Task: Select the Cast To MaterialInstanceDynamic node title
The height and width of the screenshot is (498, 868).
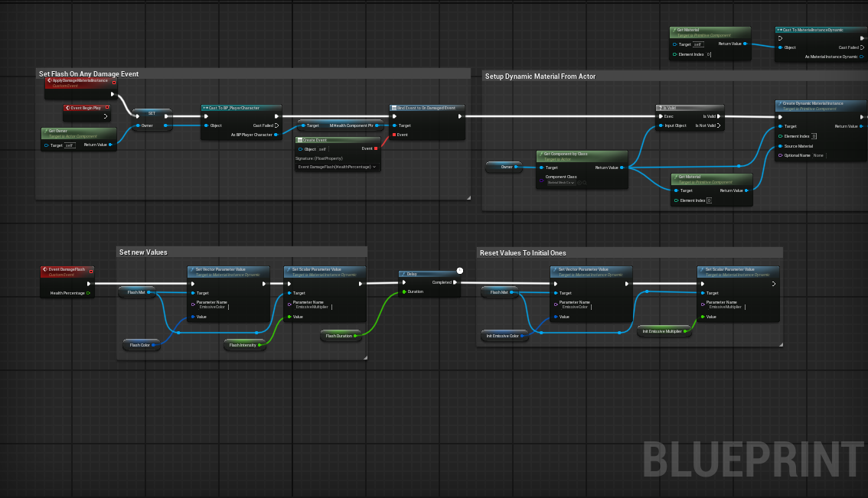Action: [813, 30]
